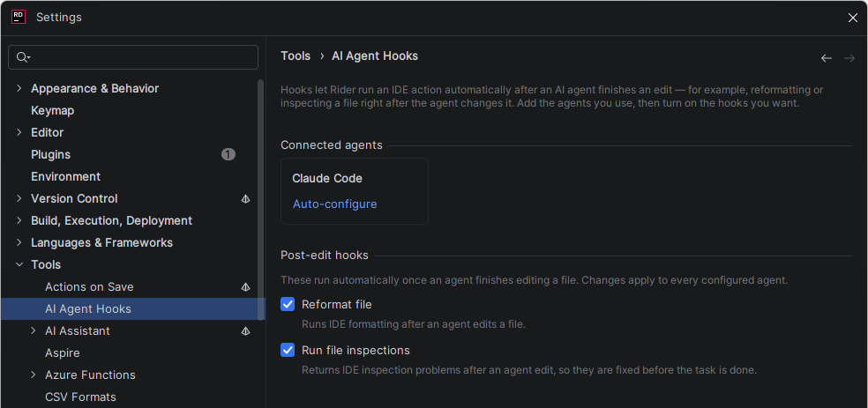Expand Languages & Frameworks group
This screenshot has width=868, height=408.
[19, 242]
